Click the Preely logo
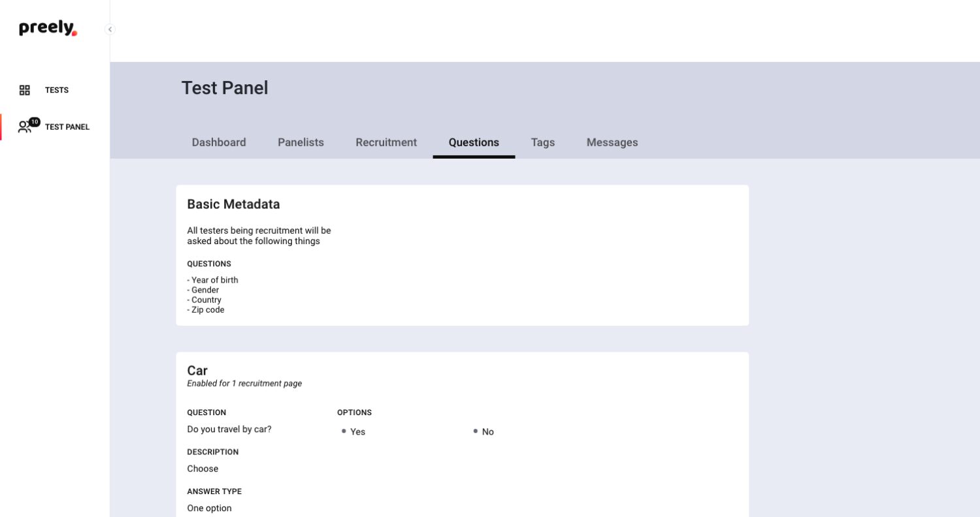980x517 pixels. tap(48, 28)
